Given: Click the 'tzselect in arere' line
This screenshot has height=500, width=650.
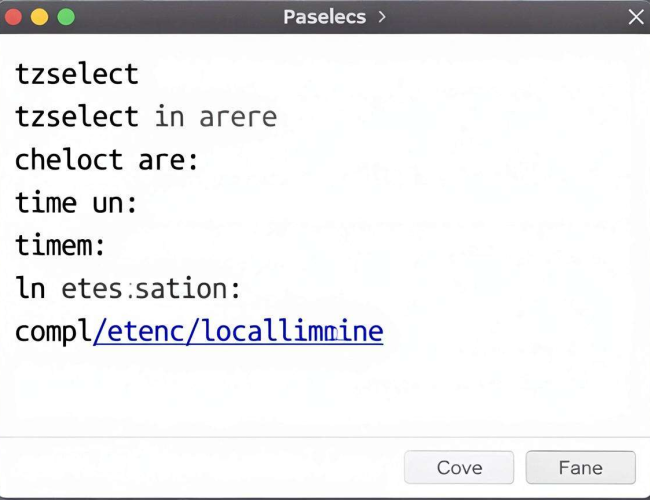Looking at the screenshot, I should click(146, 117).
